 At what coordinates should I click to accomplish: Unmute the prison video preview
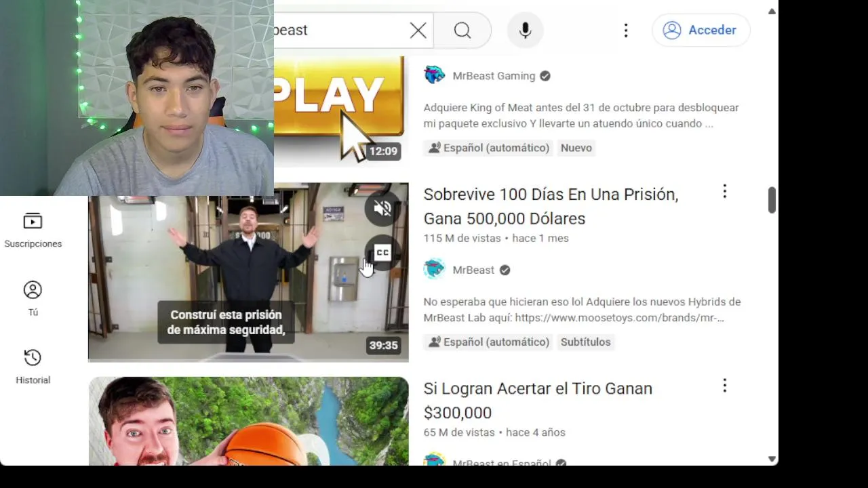click(x=382, y=208)
